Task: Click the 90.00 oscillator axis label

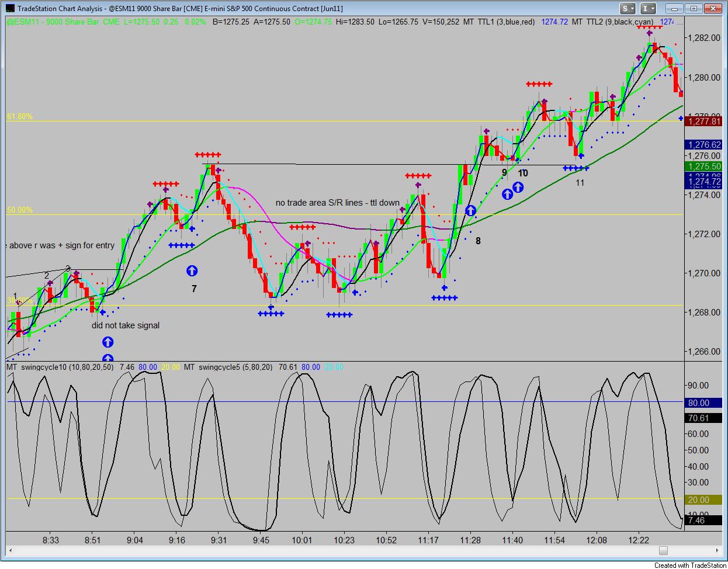Action: [x=699, y=385]
